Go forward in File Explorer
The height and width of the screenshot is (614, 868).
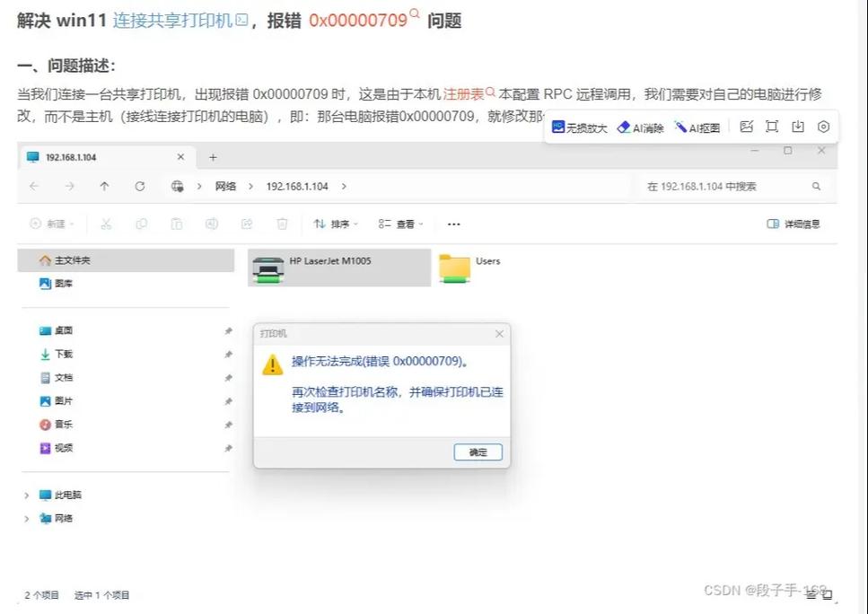(70, 187)
